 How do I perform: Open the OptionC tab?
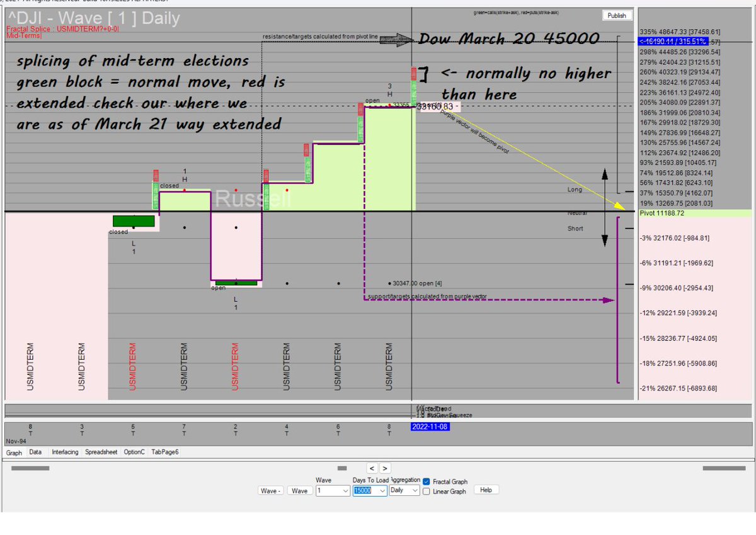(134, 452)
